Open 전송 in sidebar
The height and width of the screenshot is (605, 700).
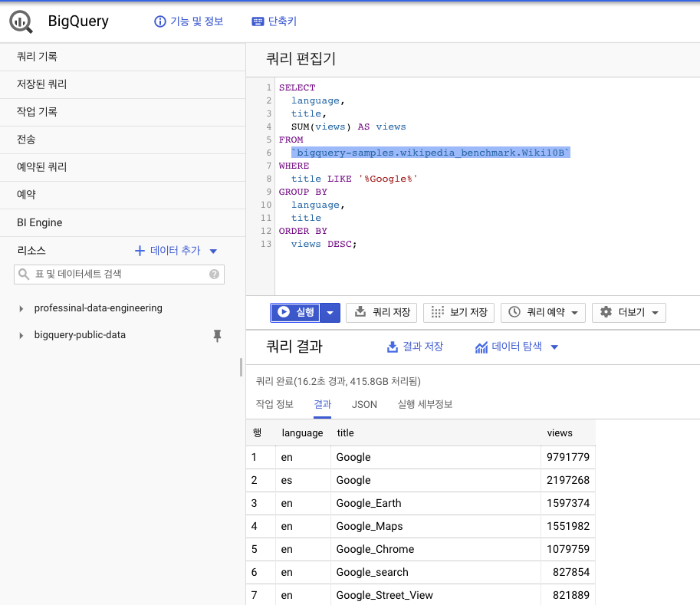123,140
